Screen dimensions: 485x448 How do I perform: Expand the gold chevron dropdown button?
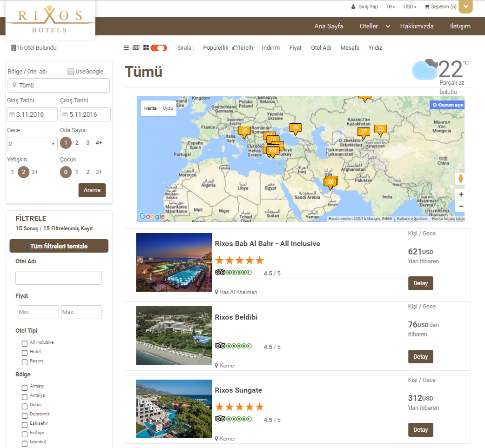(466, 7)
